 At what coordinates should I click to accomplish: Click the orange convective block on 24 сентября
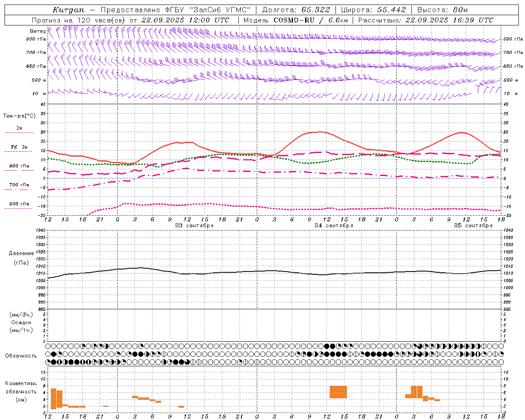click(338, 392)
